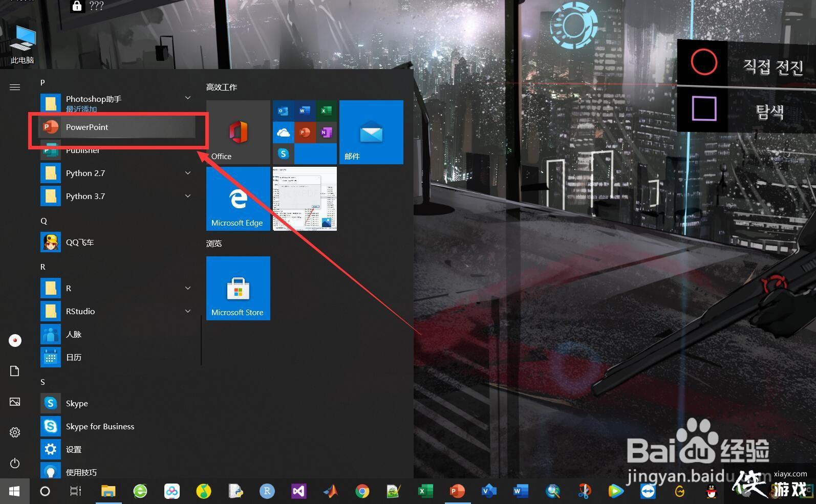This screenshot has width=816, height=504.
Task: Click the small Skype tile
Action: coord(283,154)
